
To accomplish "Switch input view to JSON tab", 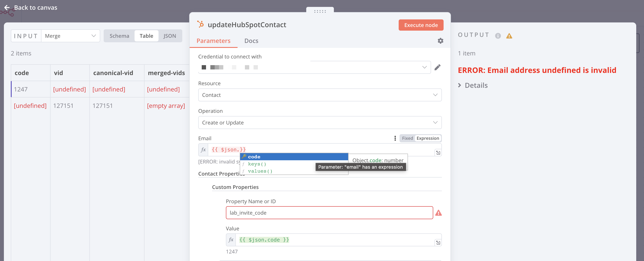I will [x=170, y=36].
